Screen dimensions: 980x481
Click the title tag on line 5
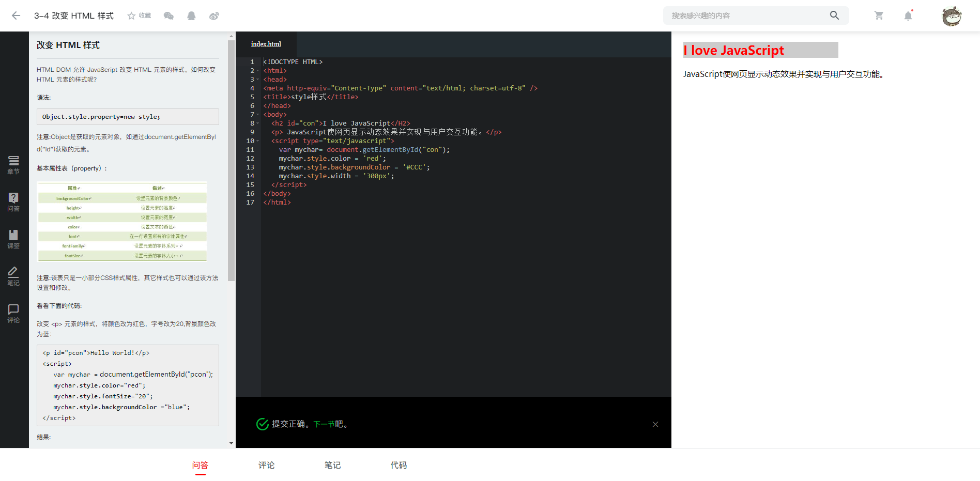coord(311,97)
